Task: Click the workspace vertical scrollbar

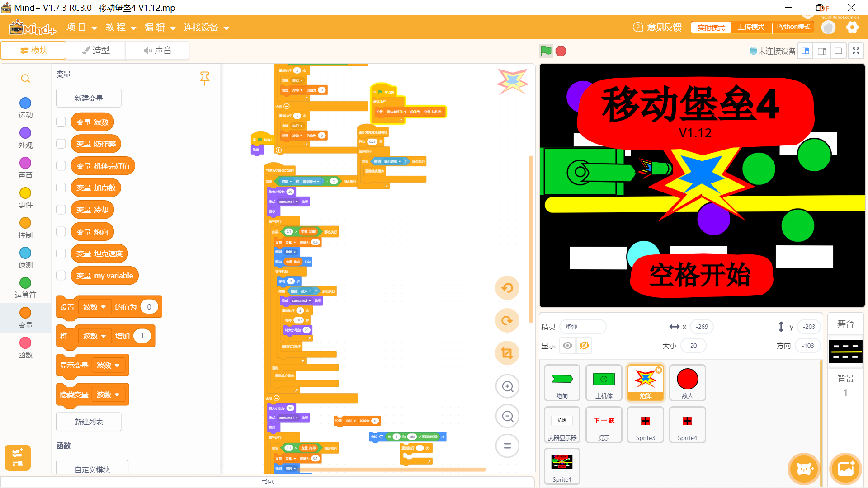Action: [x=531, y=239]
